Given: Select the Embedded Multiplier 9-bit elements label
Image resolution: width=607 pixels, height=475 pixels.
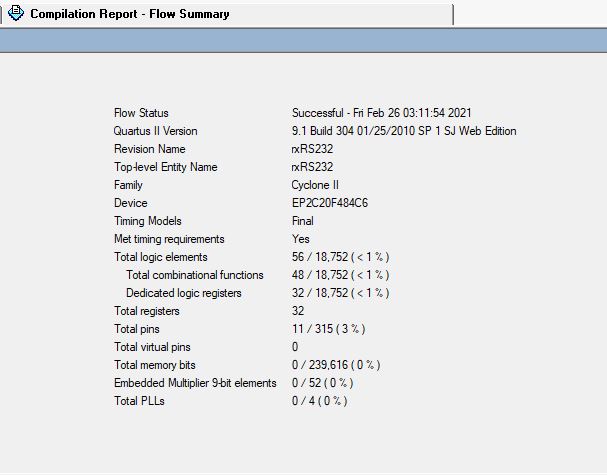Looking at the screenshot, I should pyautogui.click(x=195, y=383).
